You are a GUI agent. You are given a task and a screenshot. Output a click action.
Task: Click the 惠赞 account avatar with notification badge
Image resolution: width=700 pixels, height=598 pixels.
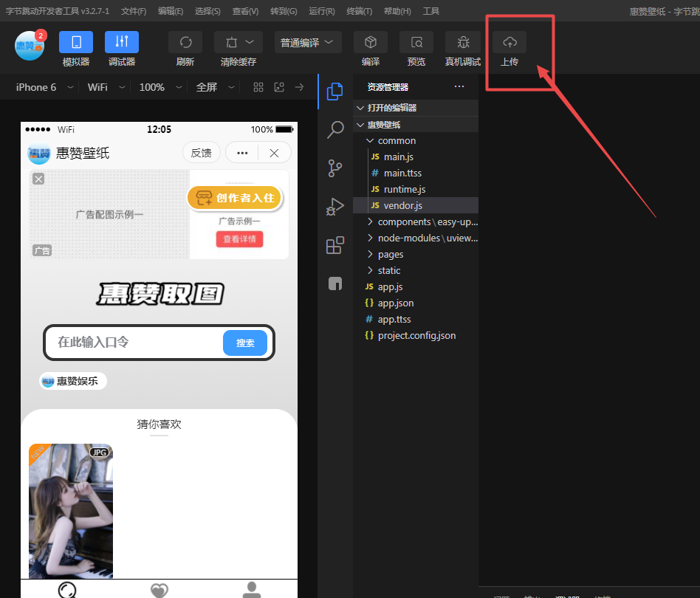click(30, 45)
